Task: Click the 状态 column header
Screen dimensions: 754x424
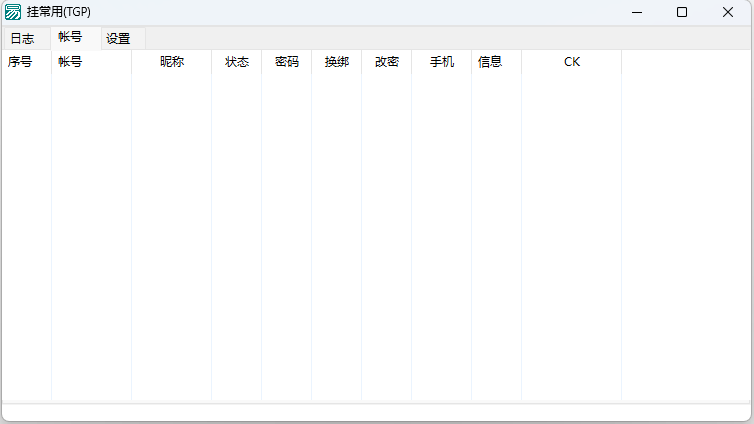Action: [237, 62]
